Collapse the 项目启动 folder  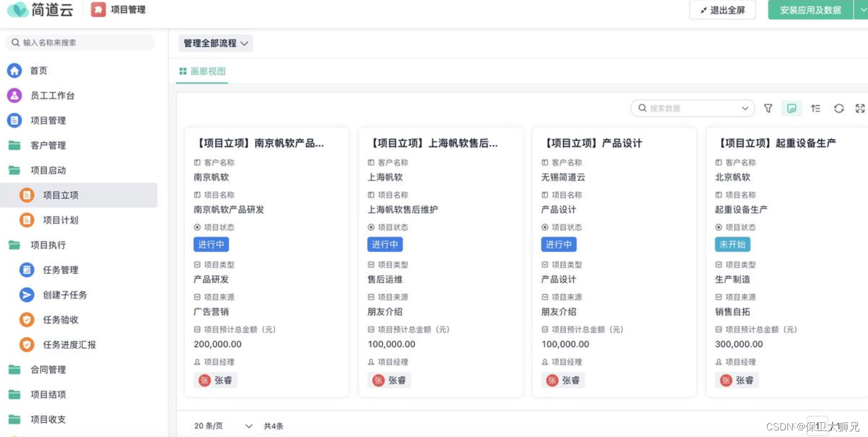48,171
